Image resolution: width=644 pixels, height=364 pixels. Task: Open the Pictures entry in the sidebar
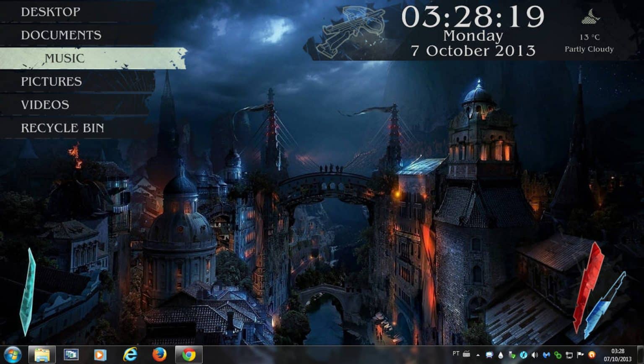pyautogui.click(x=52, y=81)
